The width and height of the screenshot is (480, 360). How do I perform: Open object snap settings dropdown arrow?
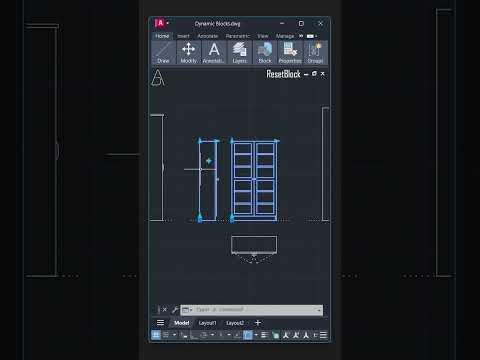[x=256, y=335]
